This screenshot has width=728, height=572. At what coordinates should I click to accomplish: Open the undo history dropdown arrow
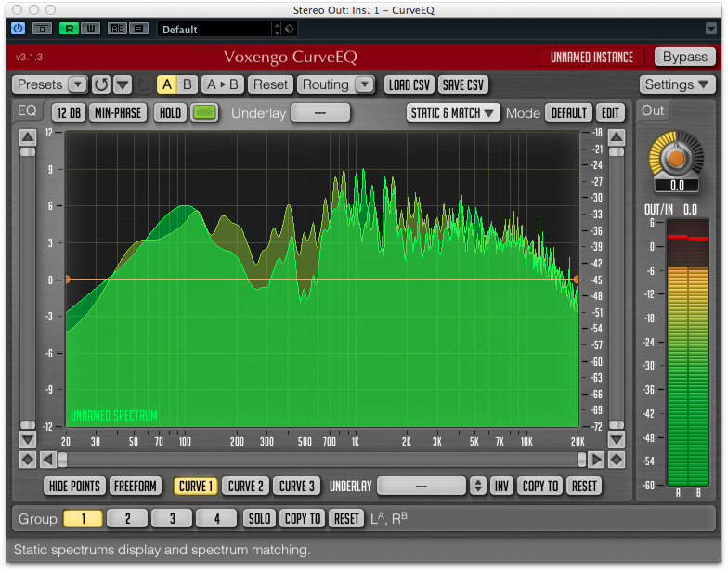(x=123, y=85)
